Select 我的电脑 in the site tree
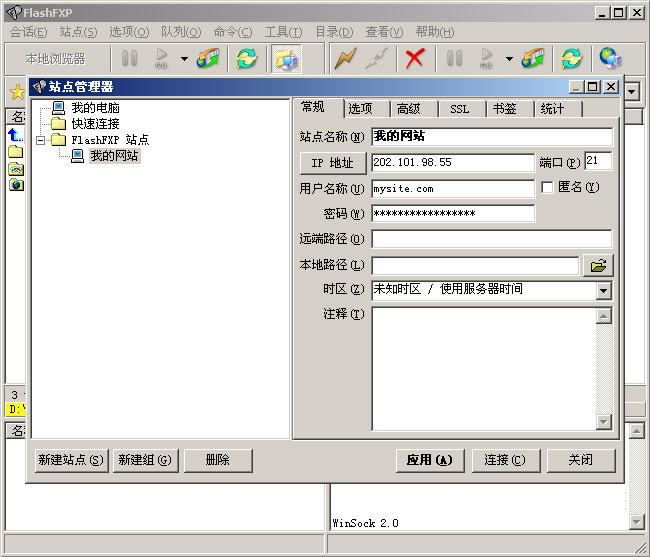Screen dimensions: 650x557 point(95,107)
